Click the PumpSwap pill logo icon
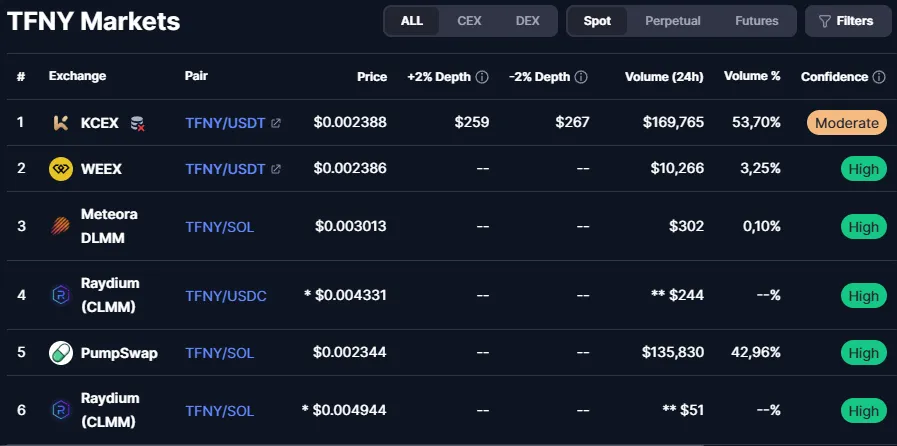 click(x=61, y=352)
